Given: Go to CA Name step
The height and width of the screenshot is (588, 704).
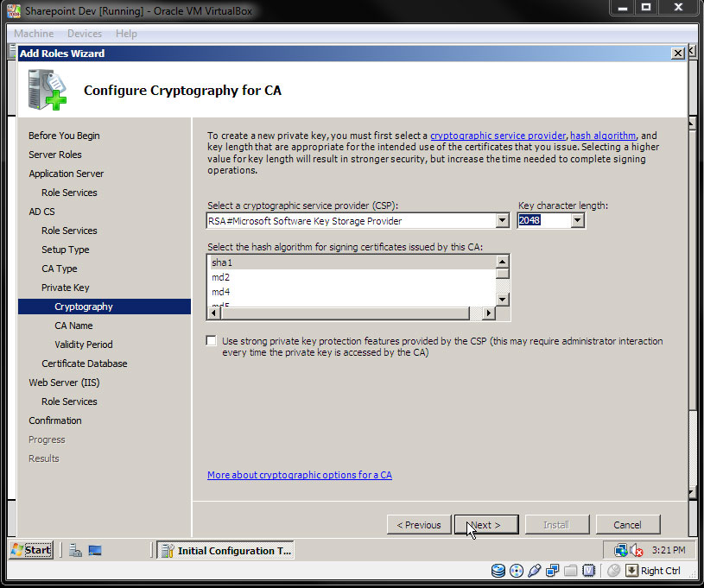Looking at the screenshot, I should 73,326.
